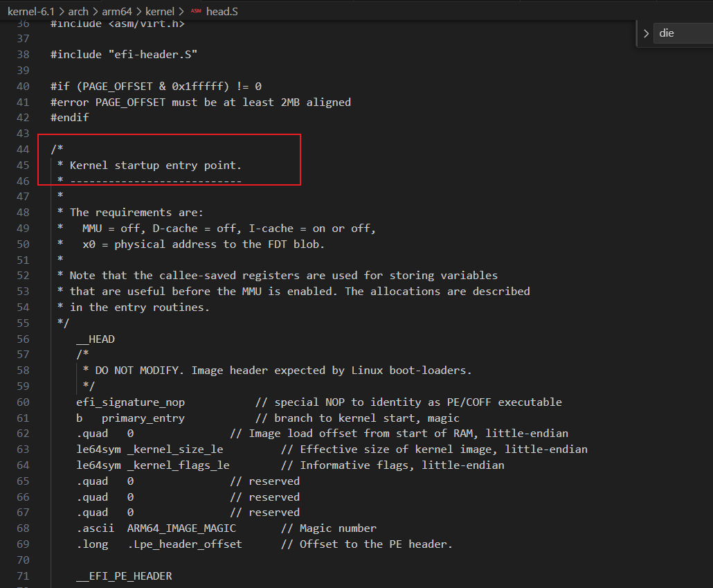Click the ASM file icon beside head.S
713x588 pixels.
[x=196, y=12]
